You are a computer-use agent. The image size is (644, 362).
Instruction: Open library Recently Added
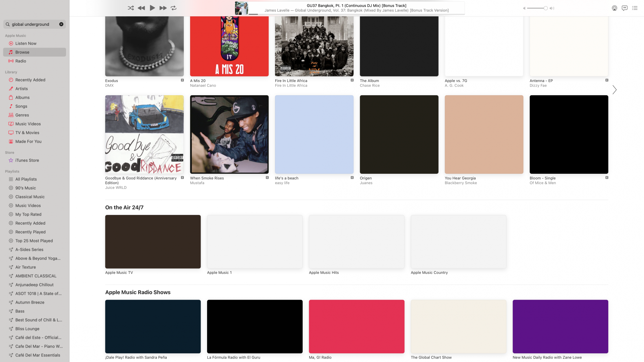(35, 80)
